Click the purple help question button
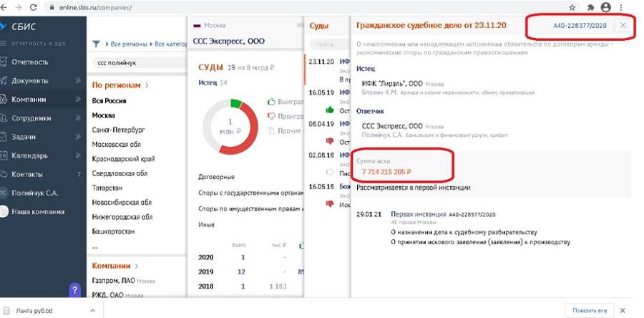Screen dimensions: 644x318 (x=74, y=289)
